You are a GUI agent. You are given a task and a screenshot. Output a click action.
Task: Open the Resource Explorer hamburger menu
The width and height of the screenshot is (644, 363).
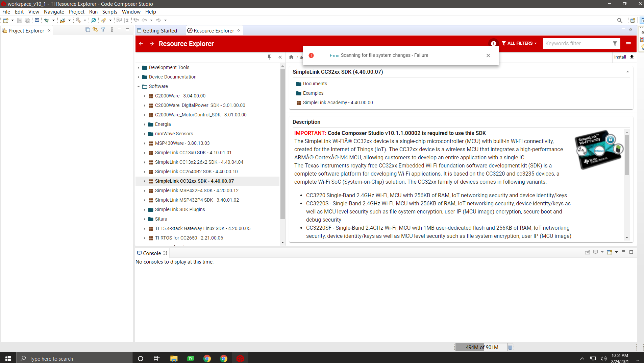[x=628, y=44]
